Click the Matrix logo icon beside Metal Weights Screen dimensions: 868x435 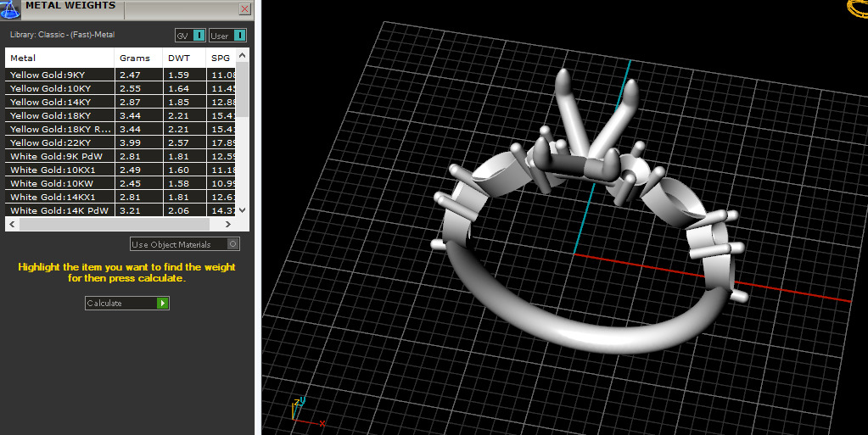pyautogui.click(x=9, y=9)
